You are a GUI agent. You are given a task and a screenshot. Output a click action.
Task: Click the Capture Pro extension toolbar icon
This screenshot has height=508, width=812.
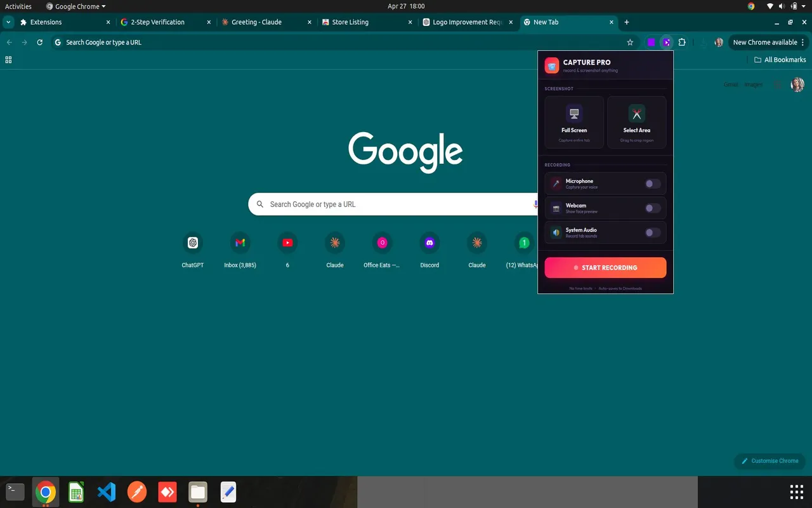667,43
